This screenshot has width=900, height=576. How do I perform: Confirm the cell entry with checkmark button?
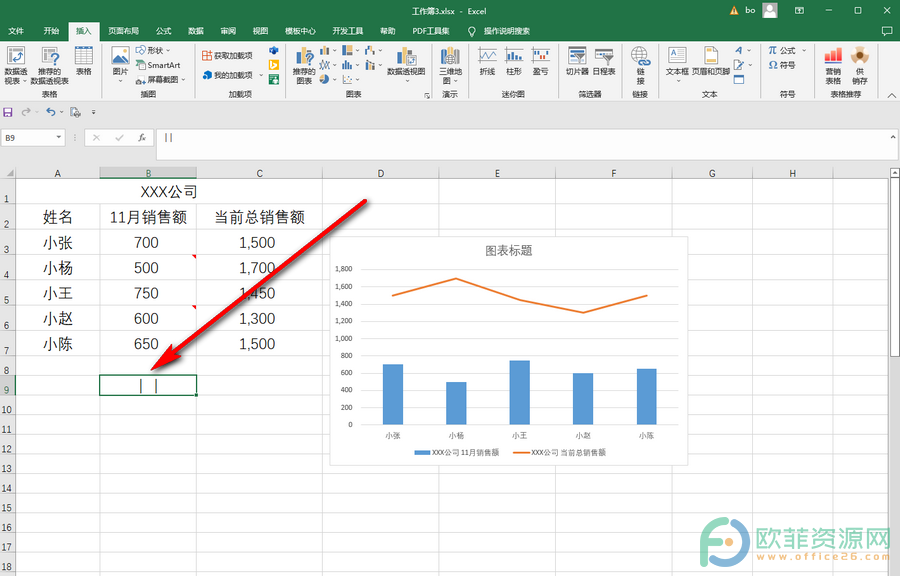click(119, 138)
